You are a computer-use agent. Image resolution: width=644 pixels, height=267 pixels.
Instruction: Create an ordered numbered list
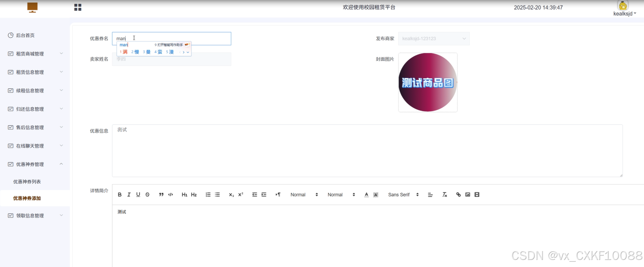pos(208,195)
